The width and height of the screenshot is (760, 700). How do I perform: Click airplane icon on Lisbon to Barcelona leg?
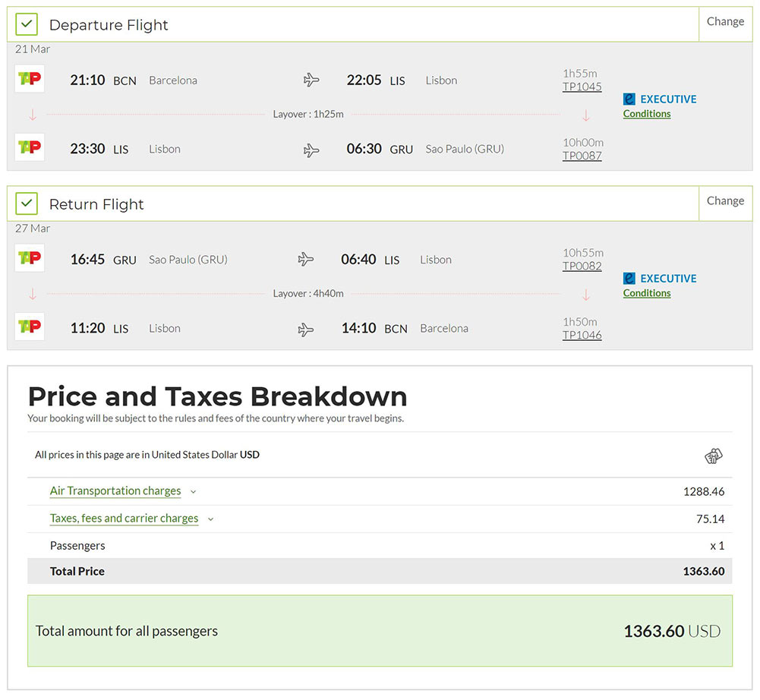[x=305, y=330]
